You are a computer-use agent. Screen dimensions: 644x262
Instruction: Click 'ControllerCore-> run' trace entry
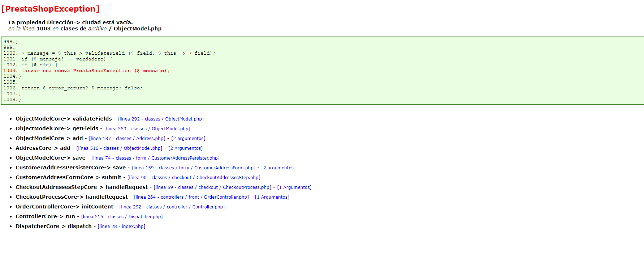(x=45, y=216)
